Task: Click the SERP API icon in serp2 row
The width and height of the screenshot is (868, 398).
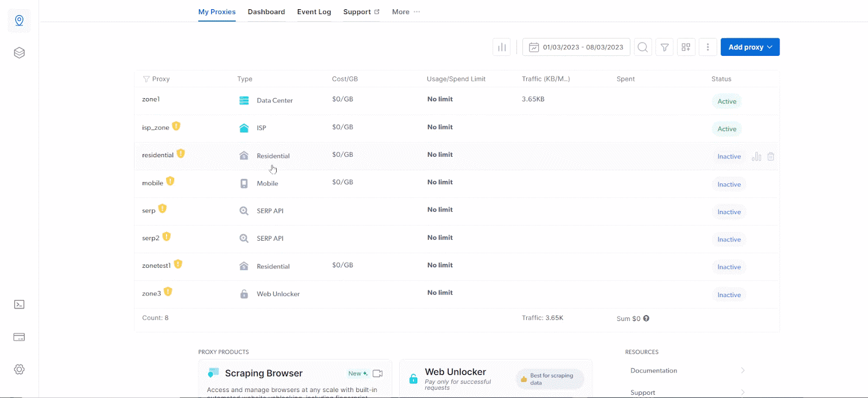Action: [244, 239]
